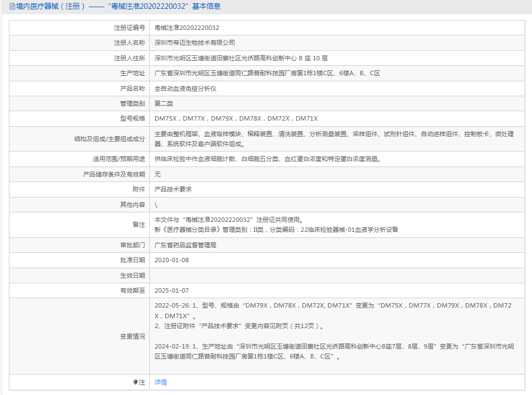Open the 详情 details link
Image resolution: width=532 pixels, height=395 pixels.
[x=161, y=382]
